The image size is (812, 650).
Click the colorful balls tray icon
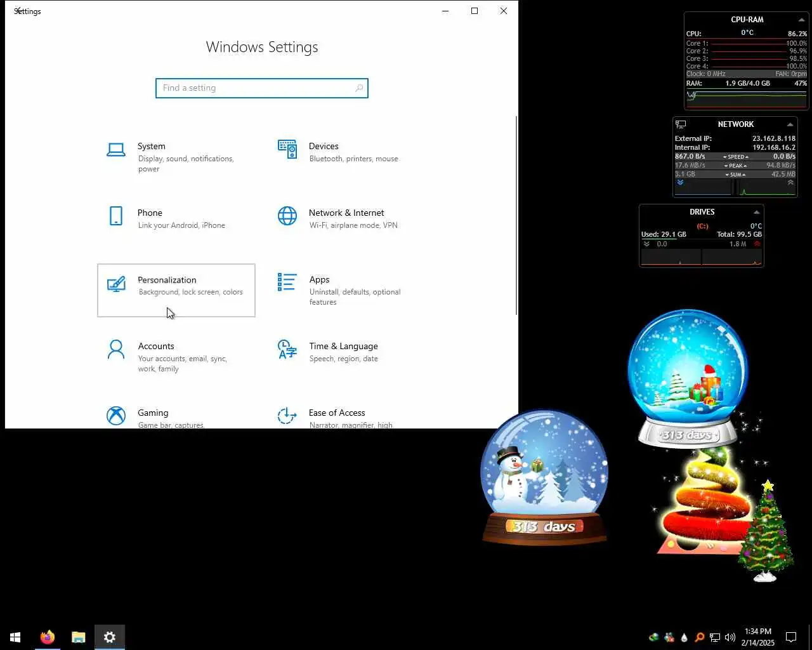pos(669,637)
